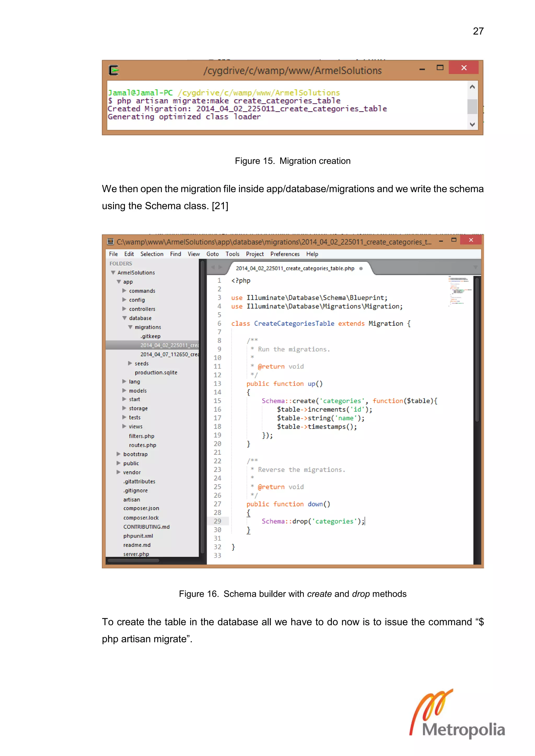The width and height of the screenshot is (535, 756).
Task: Open .gitattributes file
Action: pos(139,481)
